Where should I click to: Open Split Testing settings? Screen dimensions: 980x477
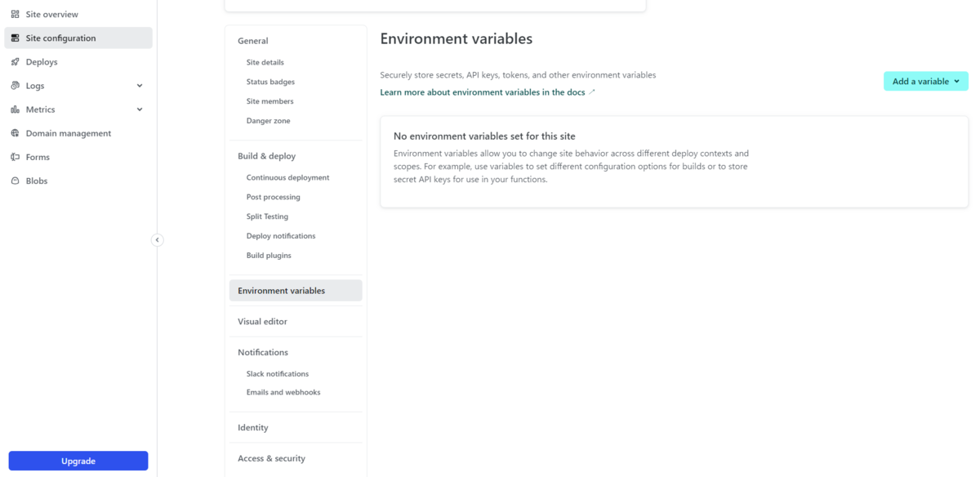click(x=267, y=216)
